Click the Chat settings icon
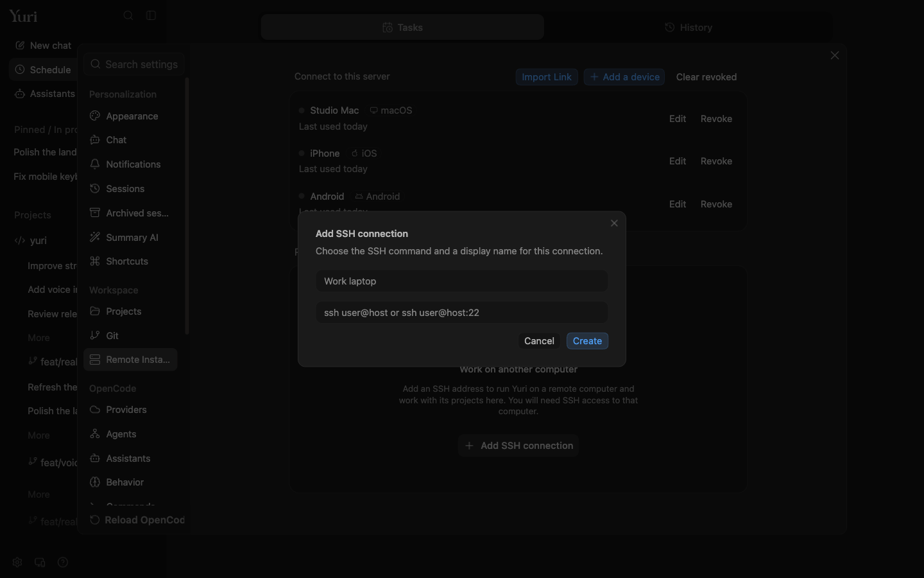The height and width of the screenshot is (578, 924). pos(95,139)
